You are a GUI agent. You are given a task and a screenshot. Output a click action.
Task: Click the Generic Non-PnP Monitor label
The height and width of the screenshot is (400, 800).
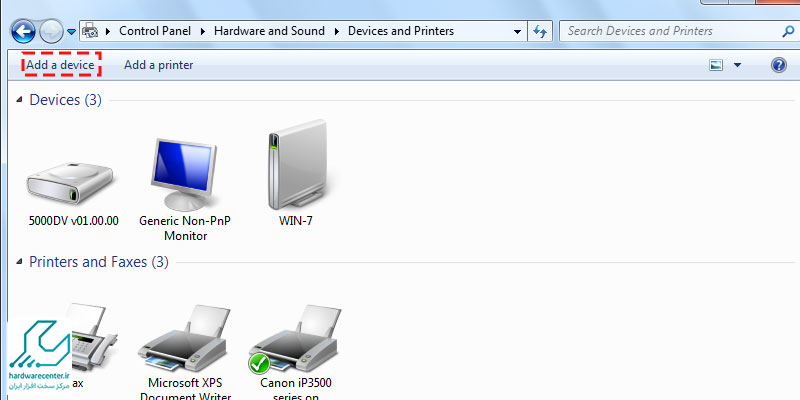click(185, 228)
